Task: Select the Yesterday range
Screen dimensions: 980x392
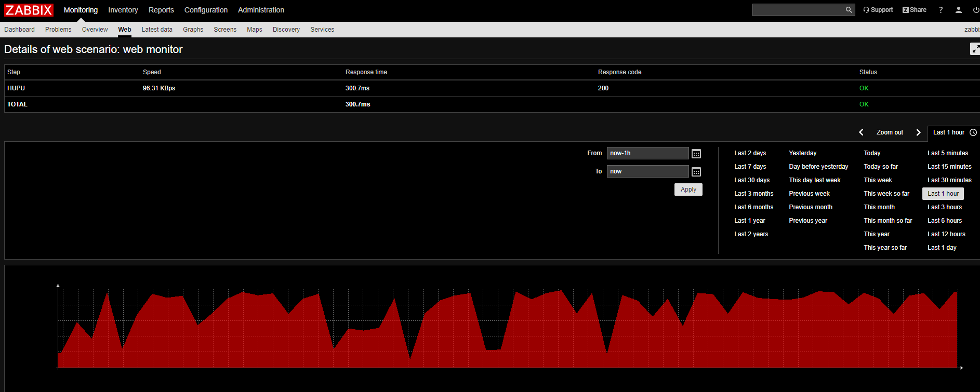Action: [x=802, y=153]
